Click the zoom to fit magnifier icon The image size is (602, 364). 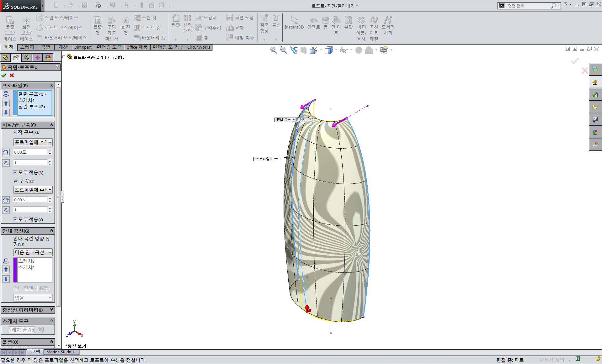click(274, 50)
